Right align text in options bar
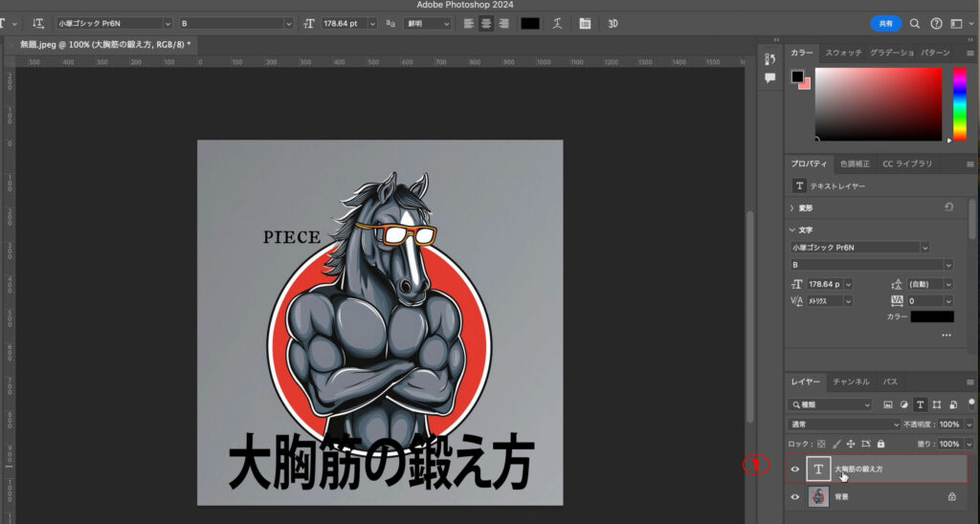980x524 pixels. click(x=503, y=24)
